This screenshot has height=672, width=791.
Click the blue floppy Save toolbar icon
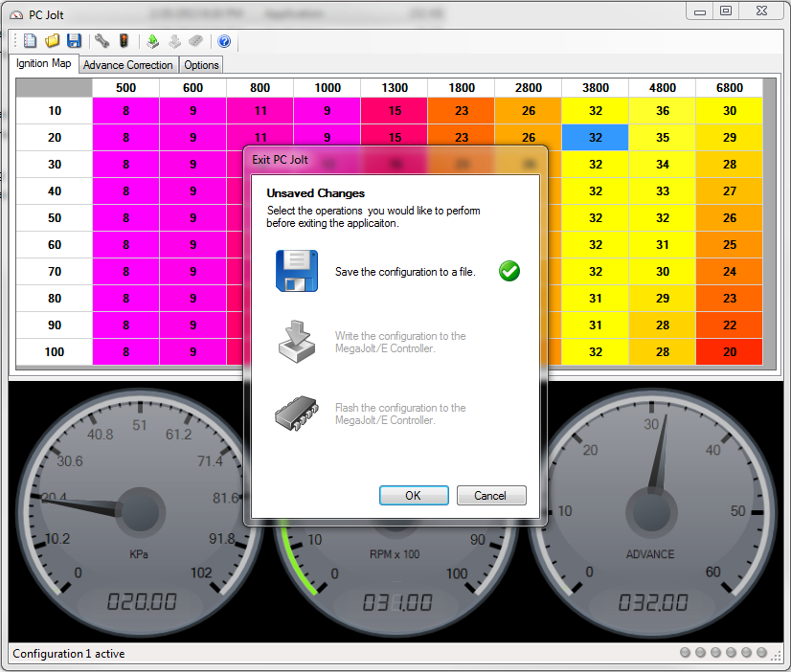74,41
